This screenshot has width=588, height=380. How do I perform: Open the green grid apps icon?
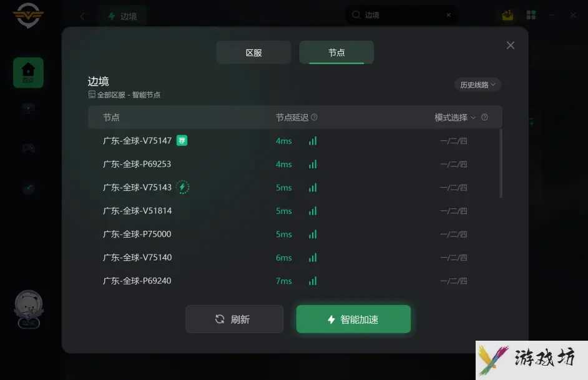[531, 15]
